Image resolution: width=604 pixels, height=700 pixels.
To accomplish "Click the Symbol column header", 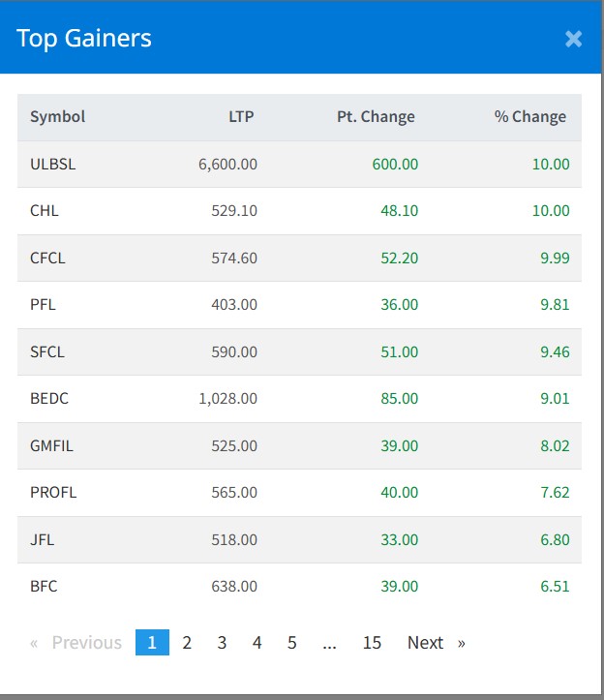I will click(x=57, y=117).
